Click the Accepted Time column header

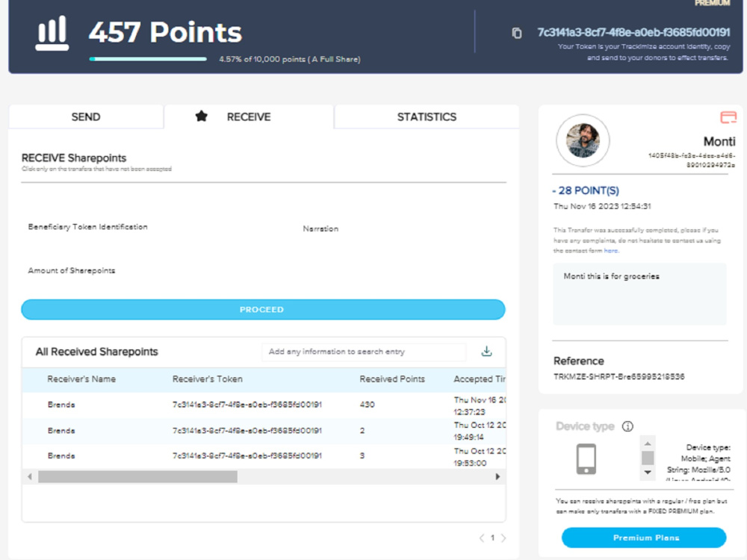coord(480,379)
